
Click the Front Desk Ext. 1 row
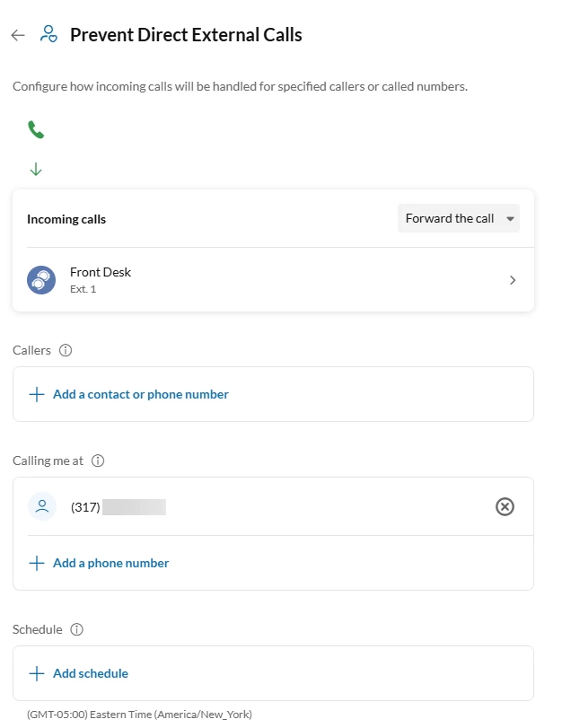point(269,280)
